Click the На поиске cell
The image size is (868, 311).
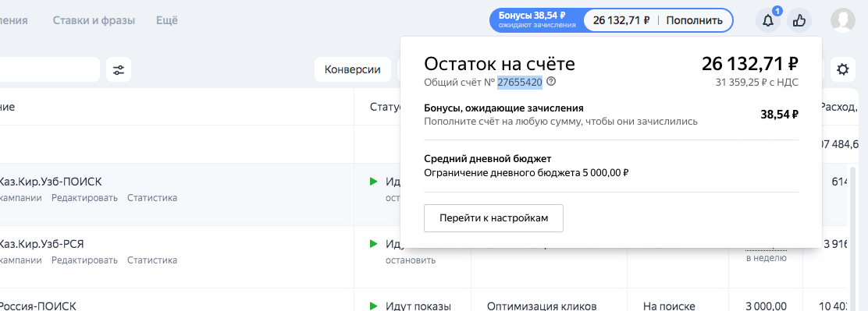tap(669, 306)
